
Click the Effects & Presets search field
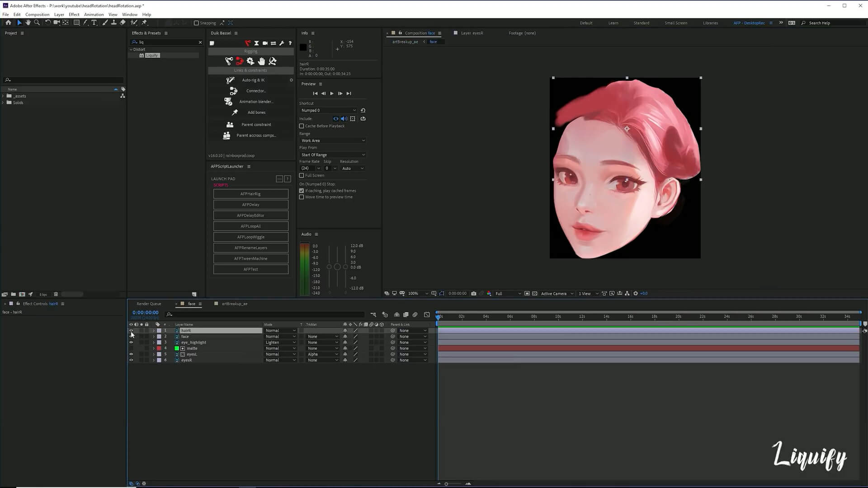(166, 42)
